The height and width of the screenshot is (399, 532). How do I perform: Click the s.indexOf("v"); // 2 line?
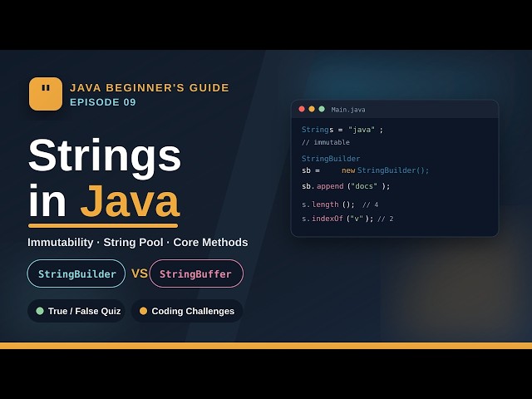click(347, 219)
